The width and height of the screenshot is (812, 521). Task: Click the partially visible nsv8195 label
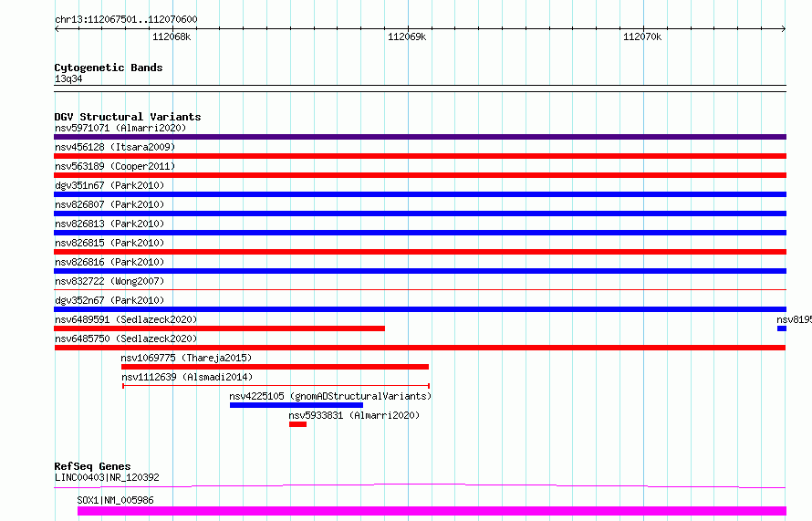pos(794,319)
